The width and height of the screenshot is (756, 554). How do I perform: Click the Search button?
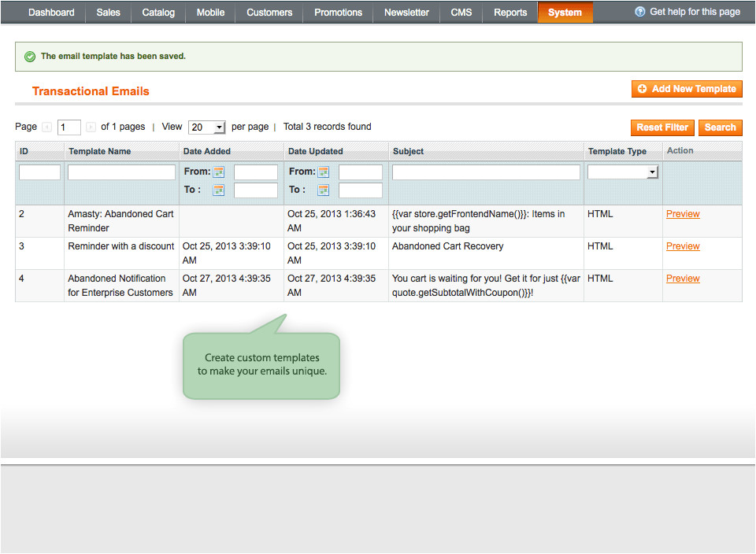click(721, 127)
